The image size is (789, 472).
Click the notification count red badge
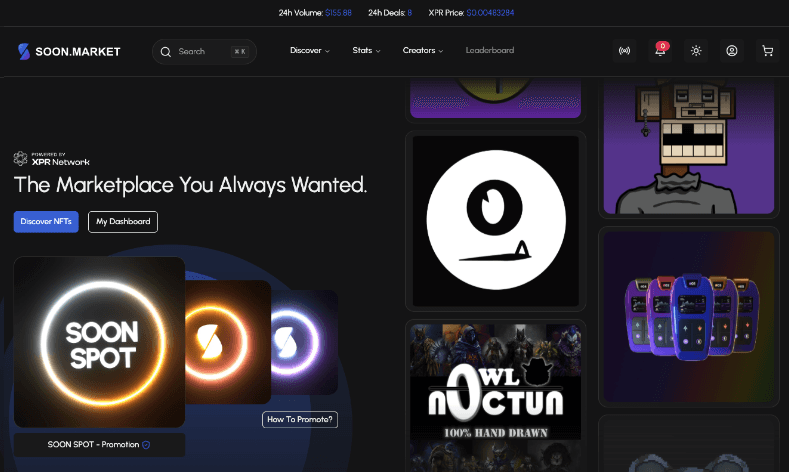(x=663, y=46)
